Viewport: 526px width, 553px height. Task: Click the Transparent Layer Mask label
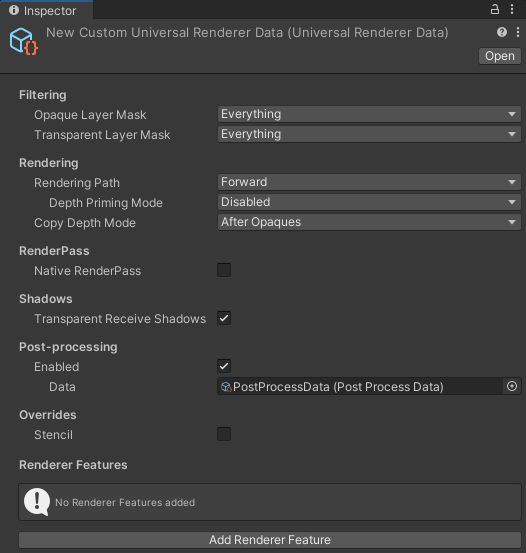pos(102,135)
